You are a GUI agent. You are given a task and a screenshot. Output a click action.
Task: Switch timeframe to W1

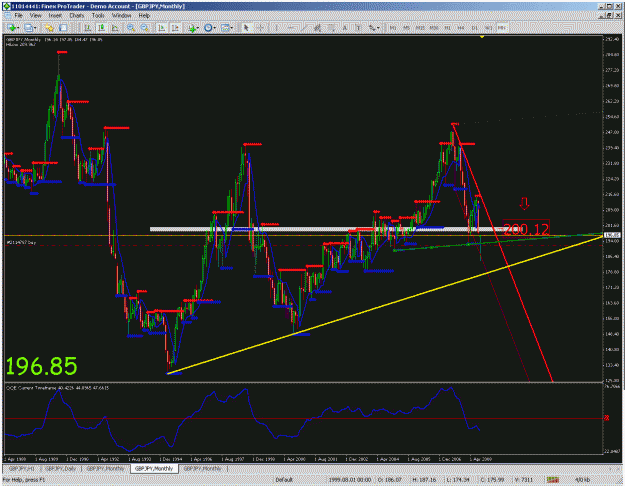click(x=488, y=28)
